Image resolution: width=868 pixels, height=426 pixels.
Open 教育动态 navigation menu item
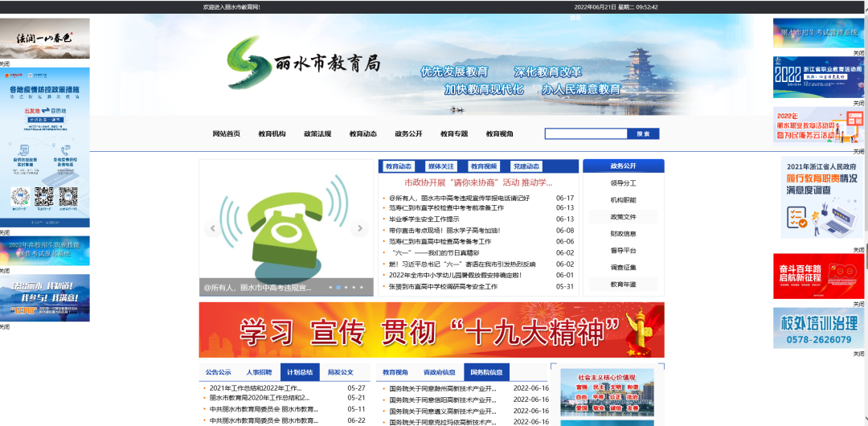click(363, 133)
